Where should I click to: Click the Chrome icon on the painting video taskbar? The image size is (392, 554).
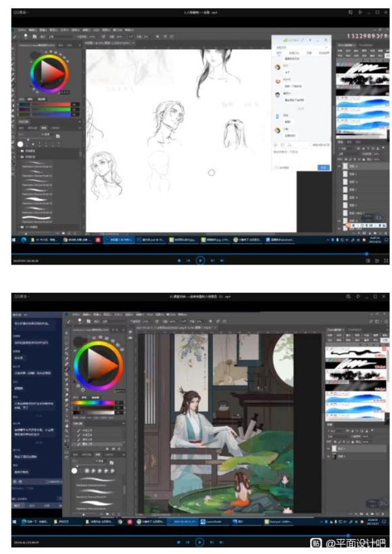click(x=120, y=522)
